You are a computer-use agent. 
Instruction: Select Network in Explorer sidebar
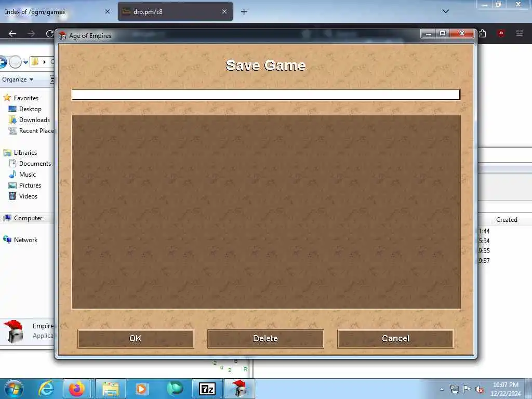(25, 240)
